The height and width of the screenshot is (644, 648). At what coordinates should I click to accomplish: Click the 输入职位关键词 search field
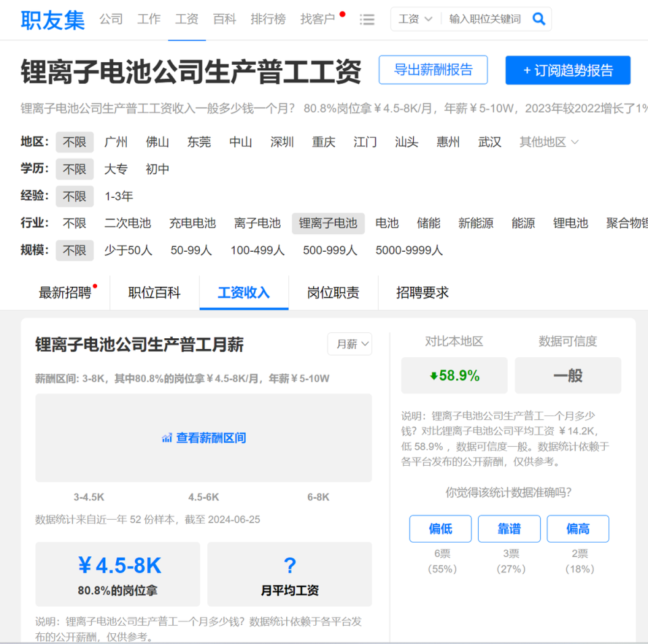pos(485,19)
